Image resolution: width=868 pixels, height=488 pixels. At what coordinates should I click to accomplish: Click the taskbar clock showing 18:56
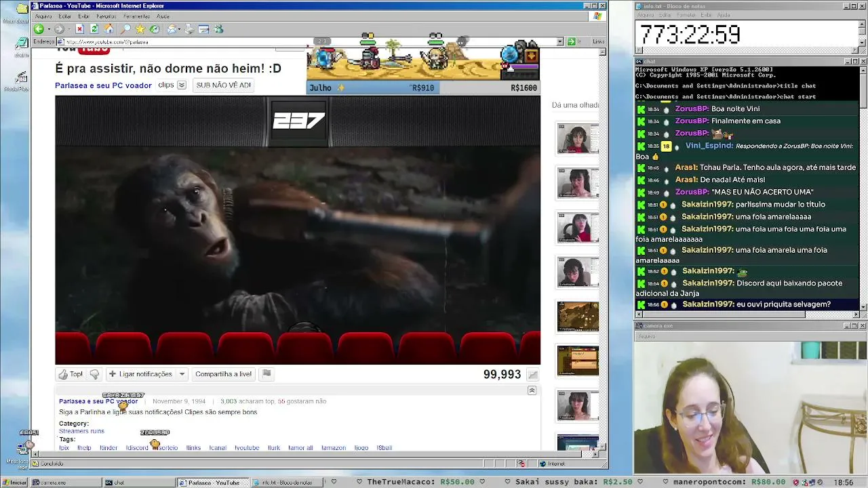tap(844, 483)
